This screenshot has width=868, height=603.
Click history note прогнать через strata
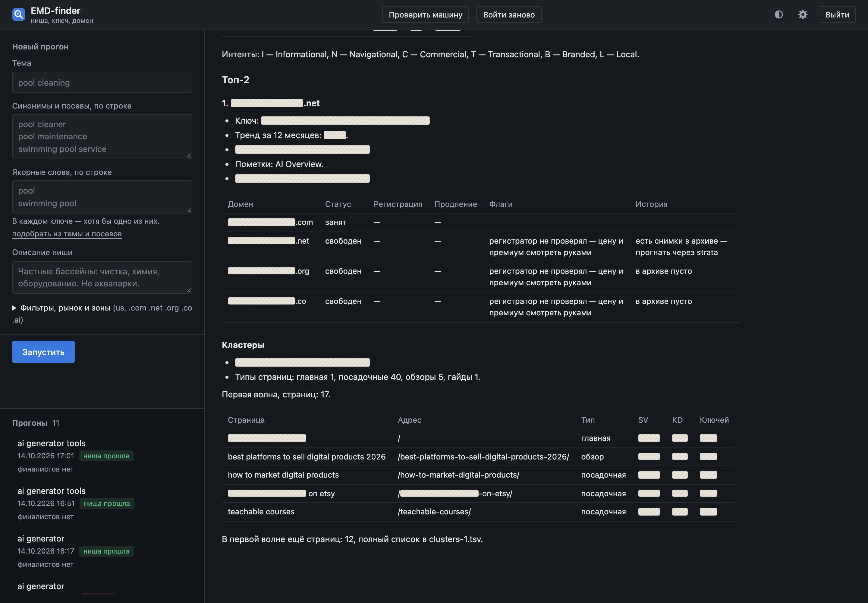[677, 252]
